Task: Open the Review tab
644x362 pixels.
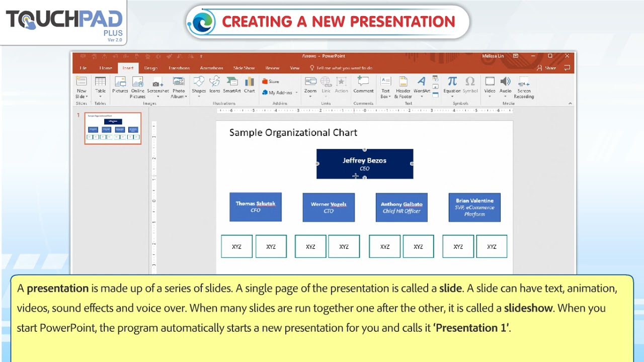Action: point(272,68)
